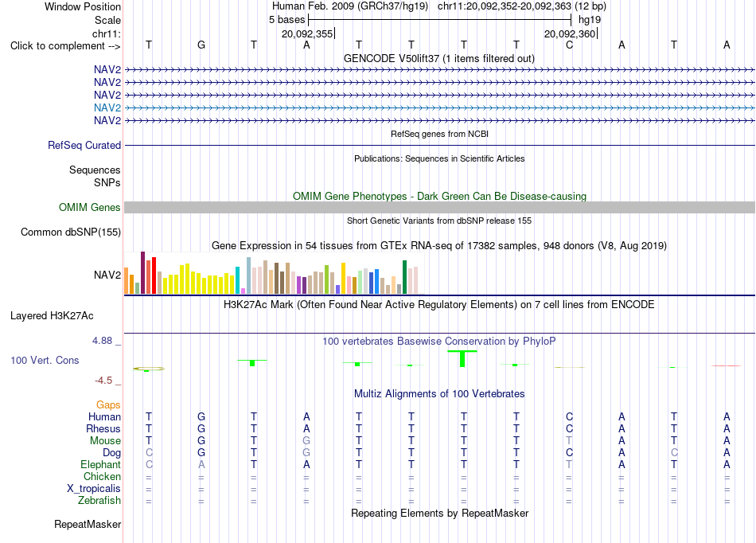Click the '5 bases' scale label

coord(286,20)
